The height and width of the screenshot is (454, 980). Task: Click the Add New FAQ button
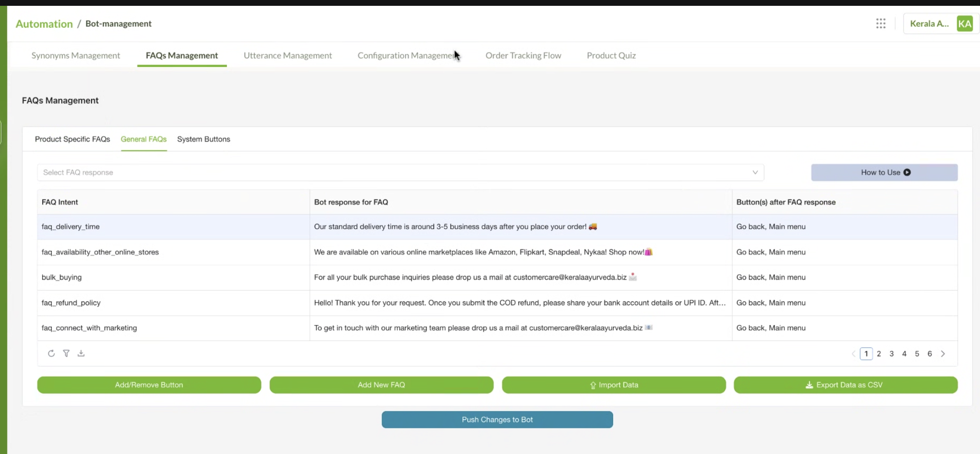(x=381, y=385)
